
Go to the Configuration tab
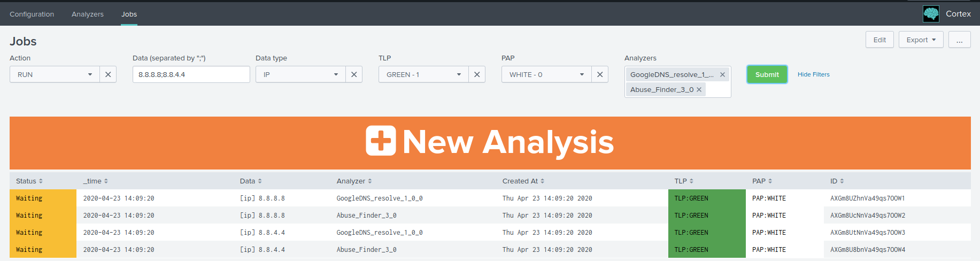click(32, 14)
